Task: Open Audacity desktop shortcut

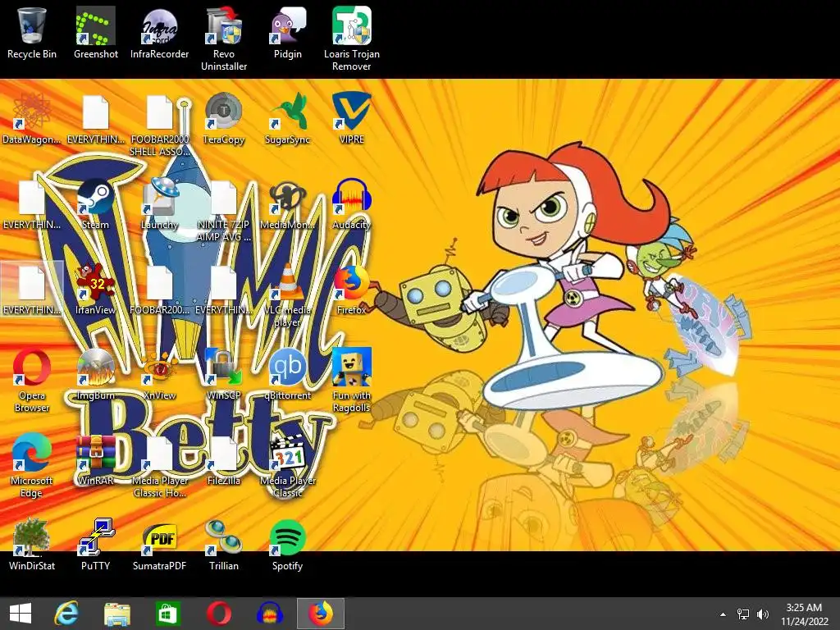Action: click(351, 203)
